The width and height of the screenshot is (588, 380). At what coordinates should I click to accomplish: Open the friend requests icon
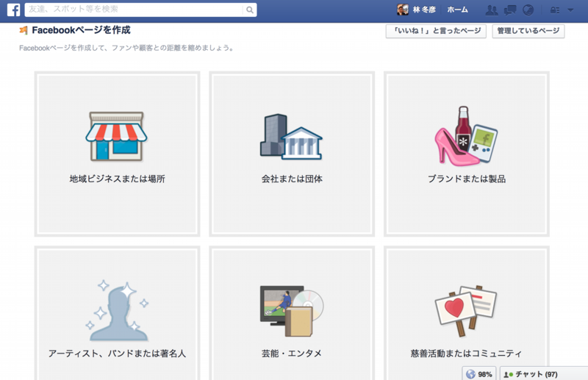(x=492, y=10)
